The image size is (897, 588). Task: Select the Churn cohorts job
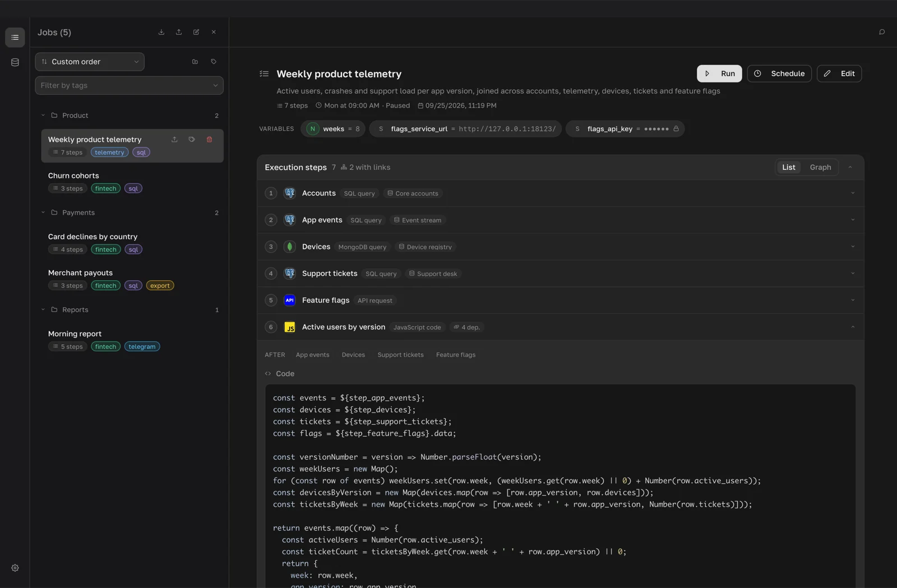point(132,182)
